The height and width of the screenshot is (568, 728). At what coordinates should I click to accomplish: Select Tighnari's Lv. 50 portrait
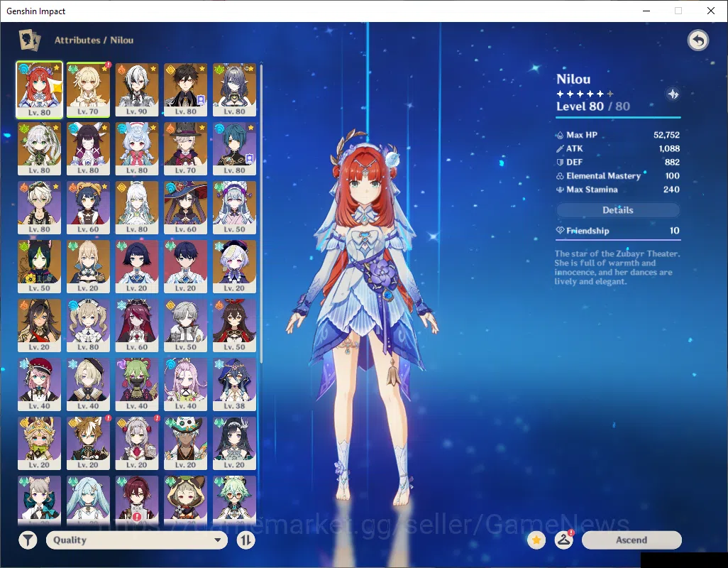pyautogui.click(x=40, y=266)
